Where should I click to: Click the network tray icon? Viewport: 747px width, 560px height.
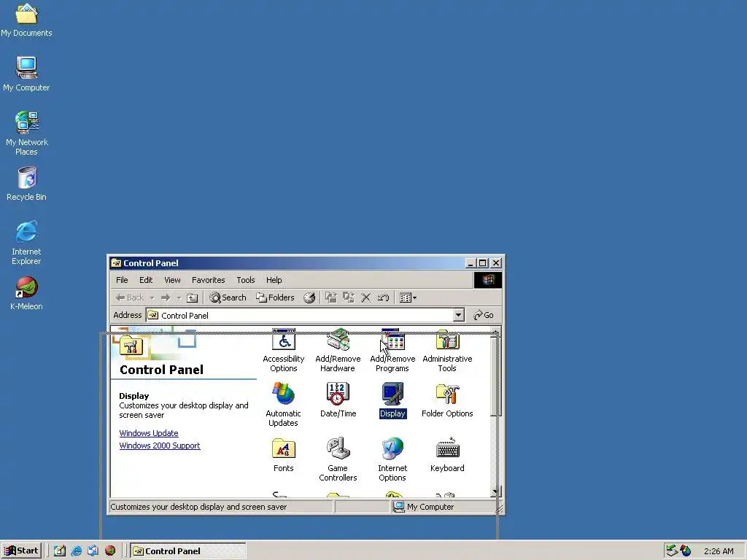click(672, 551)
